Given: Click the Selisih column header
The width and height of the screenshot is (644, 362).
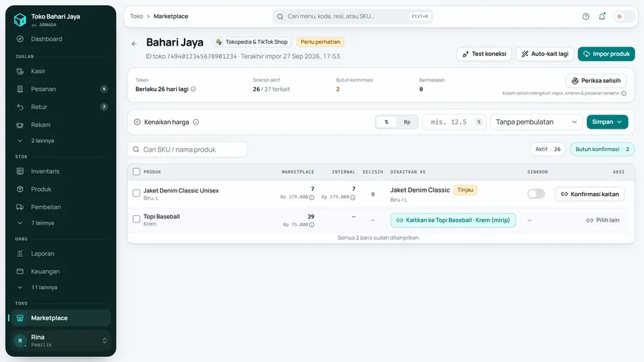Looking at the screenshot, I should click(373, 172).
